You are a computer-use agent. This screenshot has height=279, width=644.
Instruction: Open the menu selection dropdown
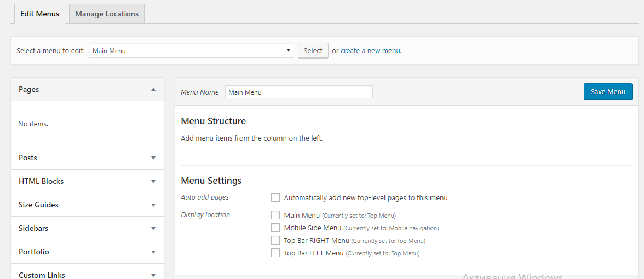191,50
